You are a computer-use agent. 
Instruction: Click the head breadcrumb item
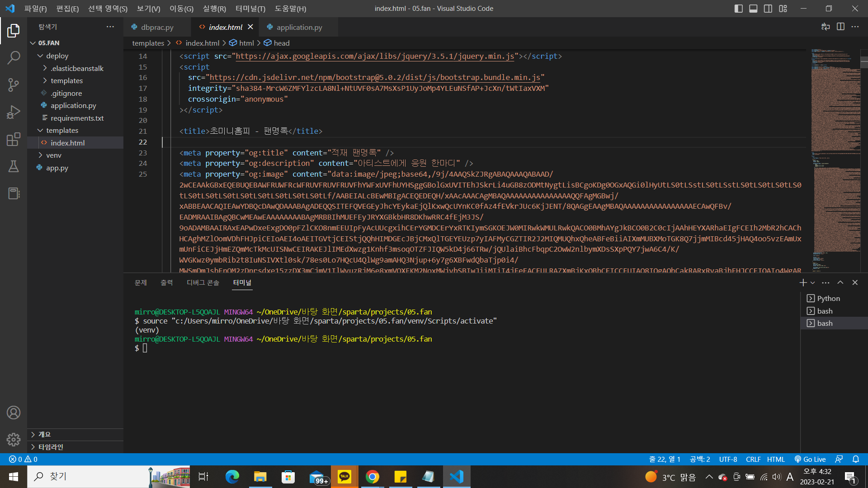(277, 43)
